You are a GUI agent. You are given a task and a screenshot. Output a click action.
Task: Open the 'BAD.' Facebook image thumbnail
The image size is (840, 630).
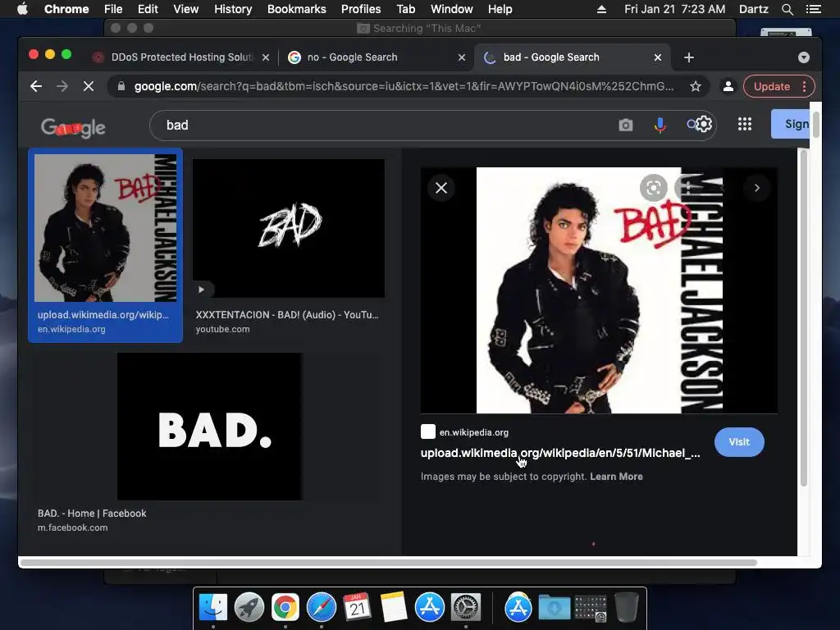click(x=209, y=427)
